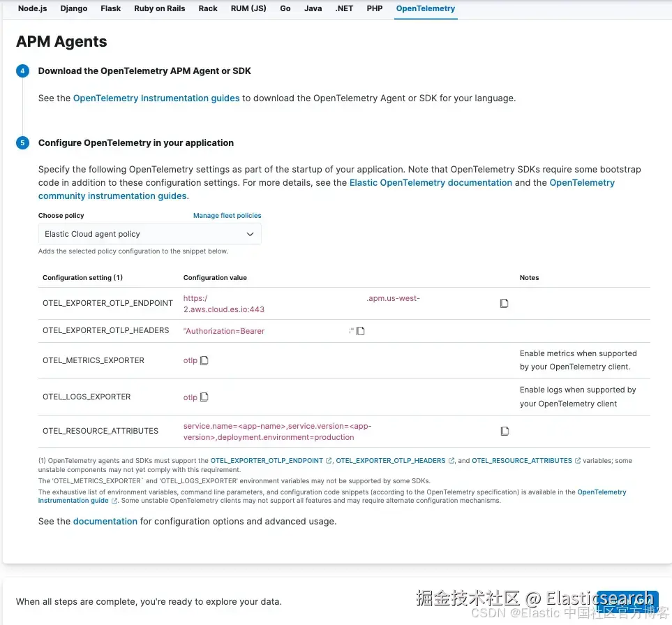Click OTEL_EXPORTER_OTLP_ENDPOINT setting name in table
The image size is (672, 625).
tap(107, 303)
